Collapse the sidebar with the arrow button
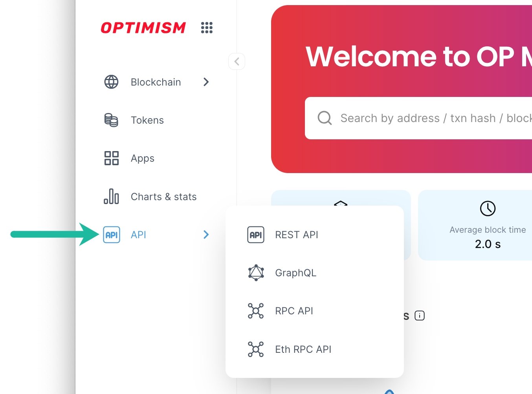The width and height of the screenshot is (532, 394). 237,62
